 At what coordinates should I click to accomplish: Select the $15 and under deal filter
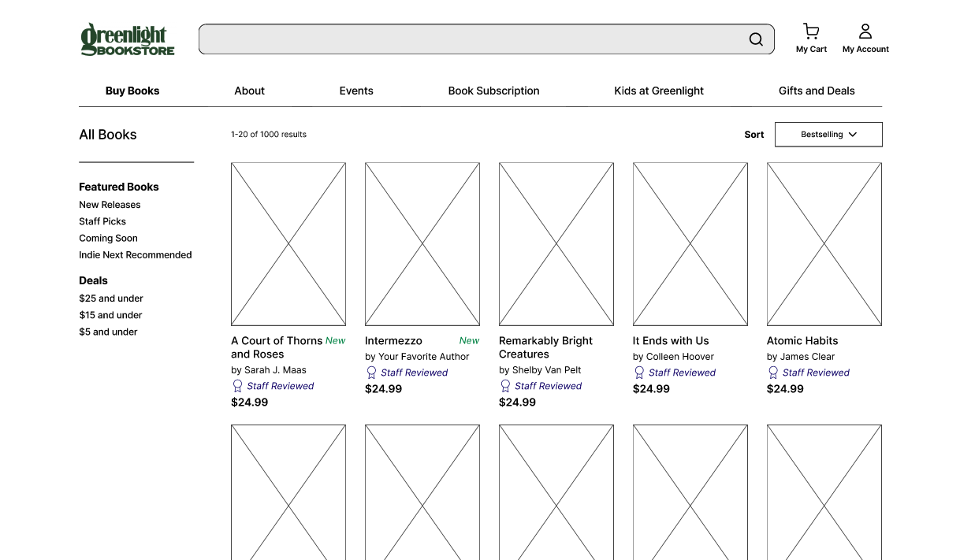point(110,315)
